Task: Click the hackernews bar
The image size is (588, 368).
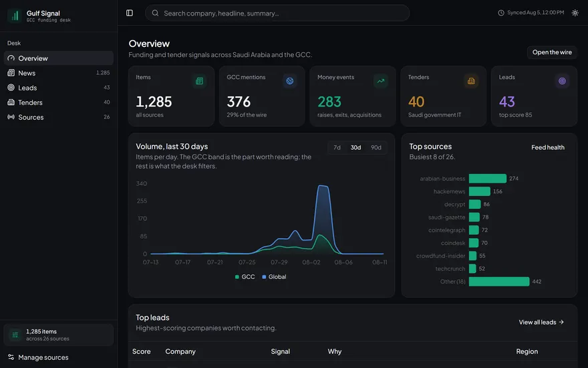Action: point(479,191)
